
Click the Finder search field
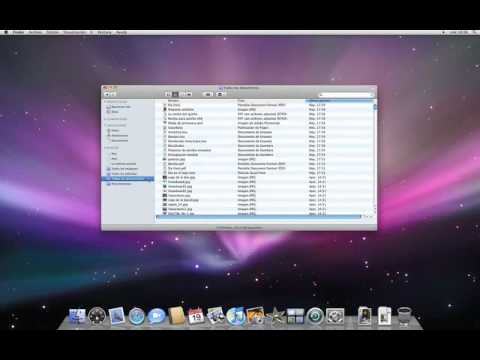click(346, 95)
